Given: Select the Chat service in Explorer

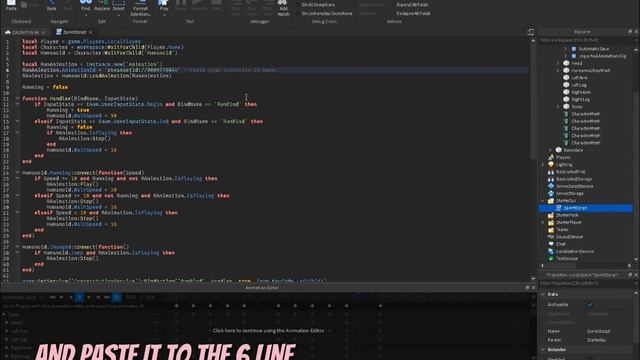Looking at the screenshot, I should 561,244.
